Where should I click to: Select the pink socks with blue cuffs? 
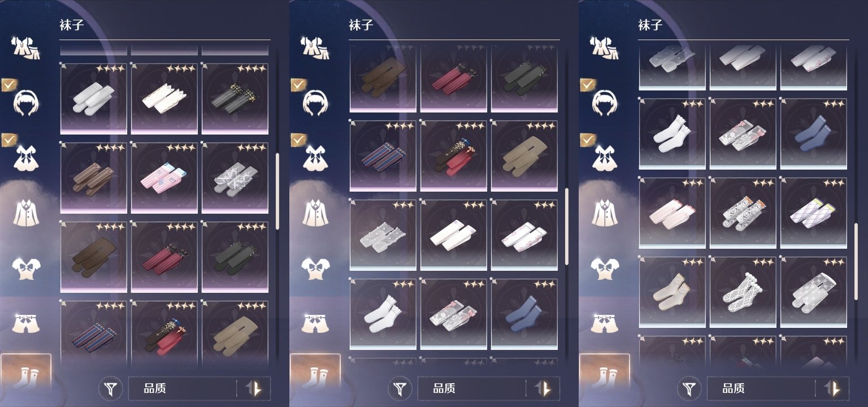tap(164, 177)
